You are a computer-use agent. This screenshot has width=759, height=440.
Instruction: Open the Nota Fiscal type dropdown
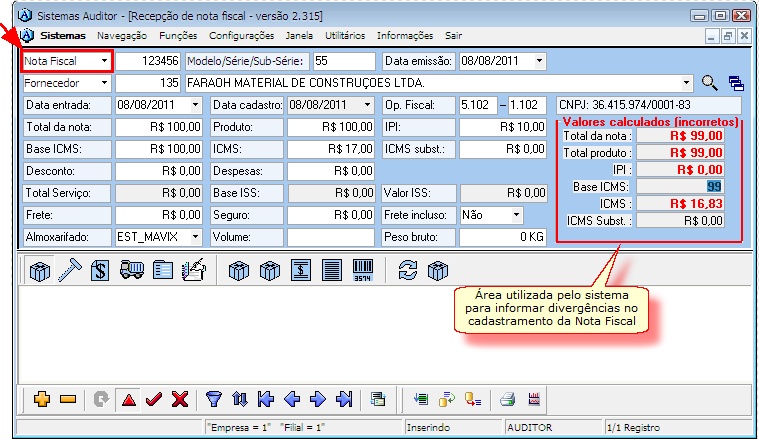[104, 62]
